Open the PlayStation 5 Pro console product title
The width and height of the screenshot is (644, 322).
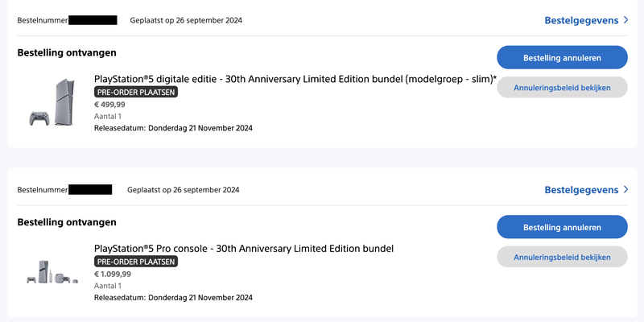244,248
